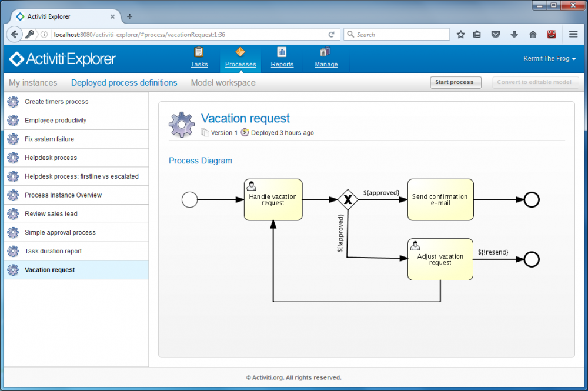Open the Manage menu
This screenshot has width=588, height=391.
[326, 64]
